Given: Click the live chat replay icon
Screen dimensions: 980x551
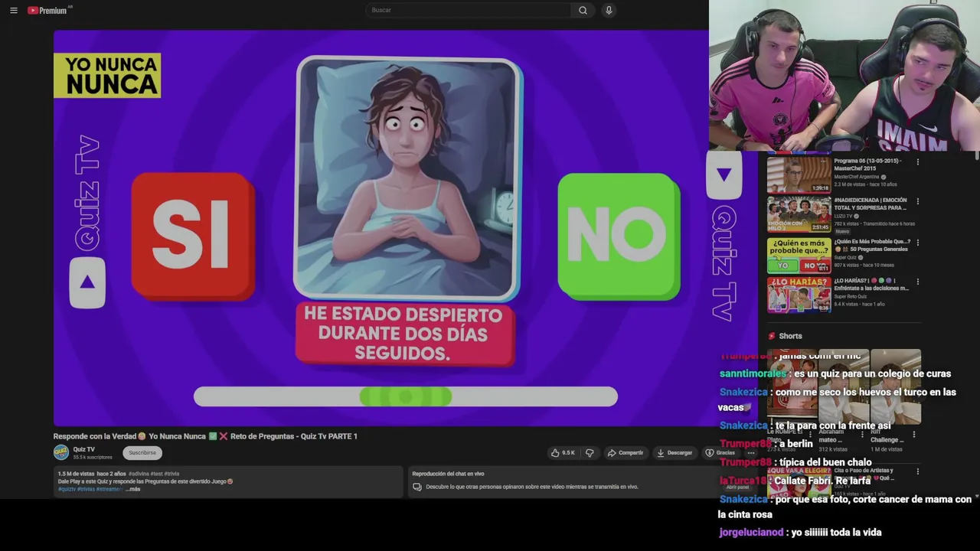Looking at the screenshot, I should [x=418, y=487].
